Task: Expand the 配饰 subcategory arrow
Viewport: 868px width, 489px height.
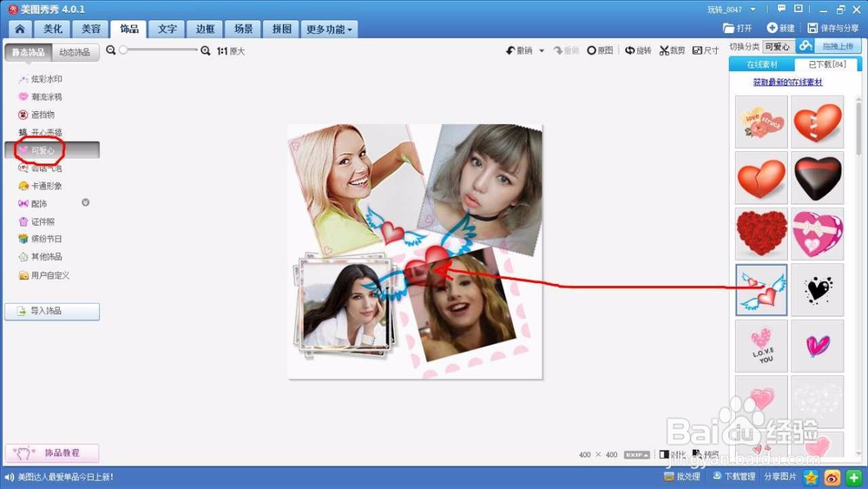Action: tap(85, 202)
